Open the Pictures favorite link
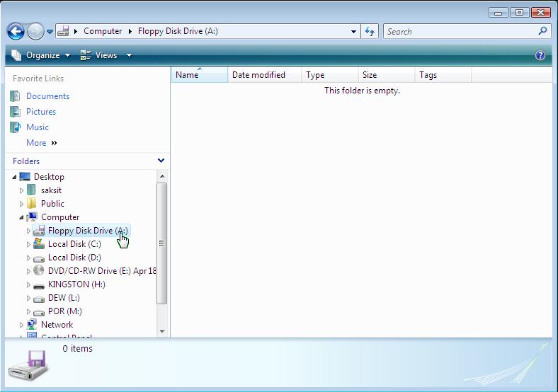The width and height of the screenshot is (558, 392). click(41, 112)
